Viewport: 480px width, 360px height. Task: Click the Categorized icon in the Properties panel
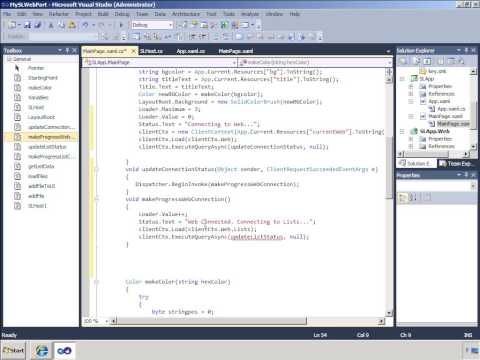pos(403,198)
